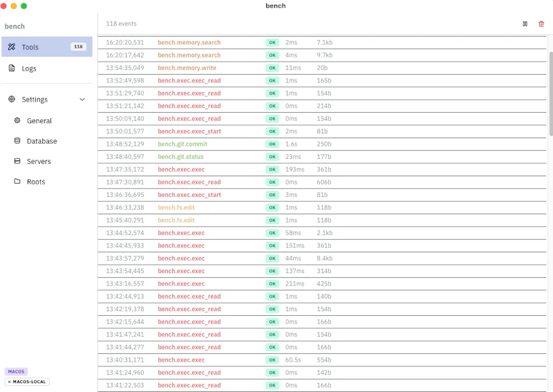Collapse the Settings section chevron
The image size is (553, 392).
click(82, 100)
